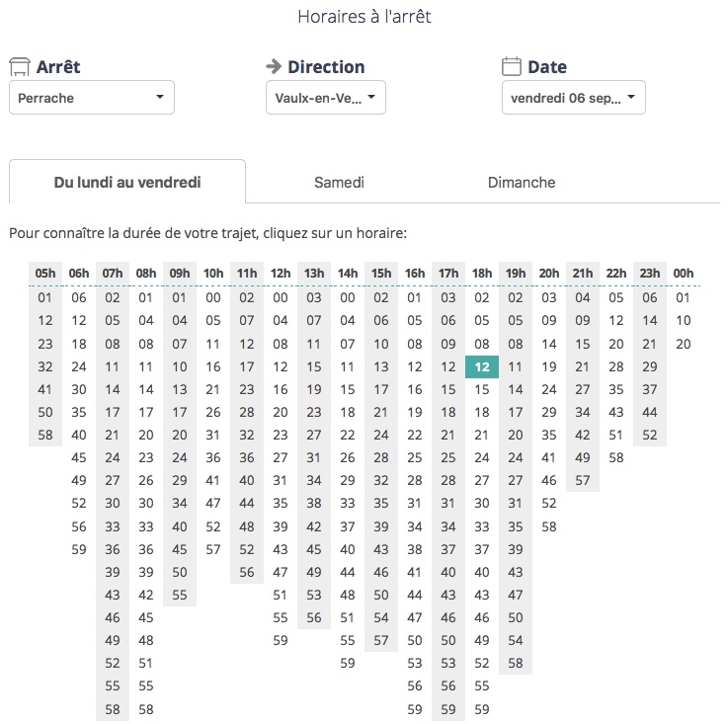The height and width of the screenshot is (724, 728).
Task: Choose the 58 departure under 22h
Action: pyautogui.click(x=616, y=458)
